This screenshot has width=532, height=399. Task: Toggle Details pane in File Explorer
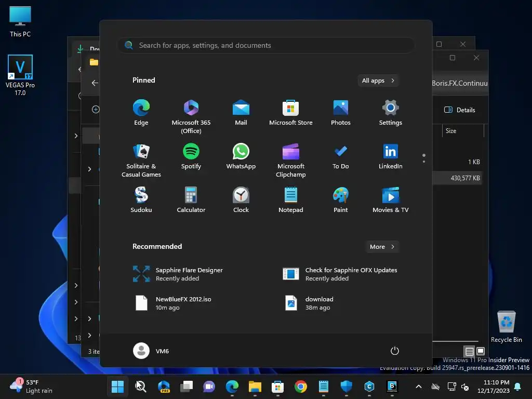460,110
